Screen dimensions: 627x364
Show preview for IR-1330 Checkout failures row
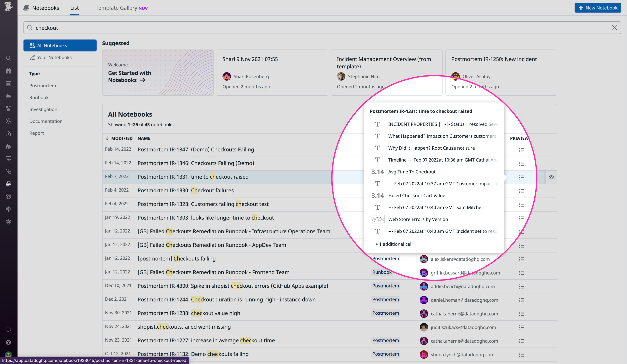522,191
